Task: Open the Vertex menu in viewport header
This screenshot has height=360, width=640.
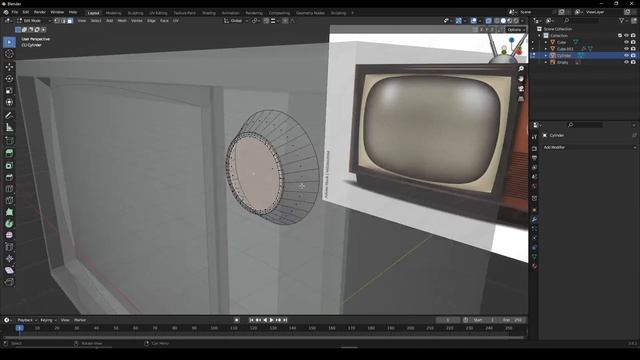Action: (x=136, y=20)
